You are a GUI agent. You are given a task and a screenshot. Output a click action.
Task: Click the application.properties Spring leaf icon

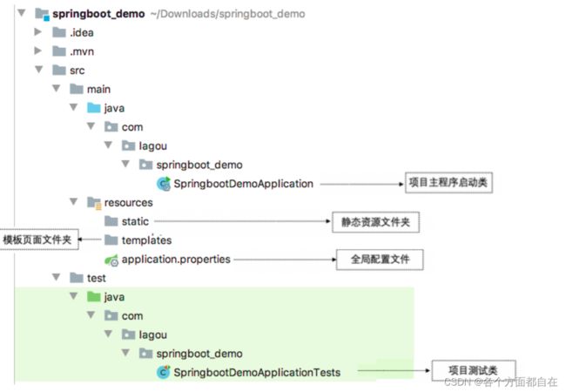[111, 260]
